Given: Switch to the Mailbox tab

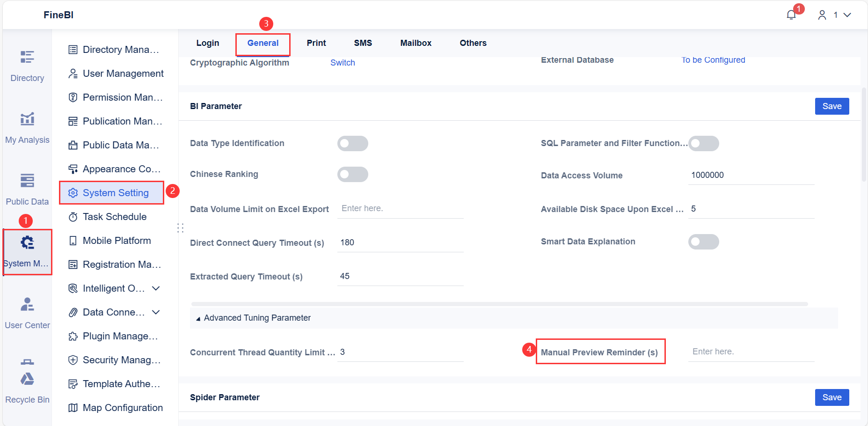Looking at the screenshot, I should (416, 43).
